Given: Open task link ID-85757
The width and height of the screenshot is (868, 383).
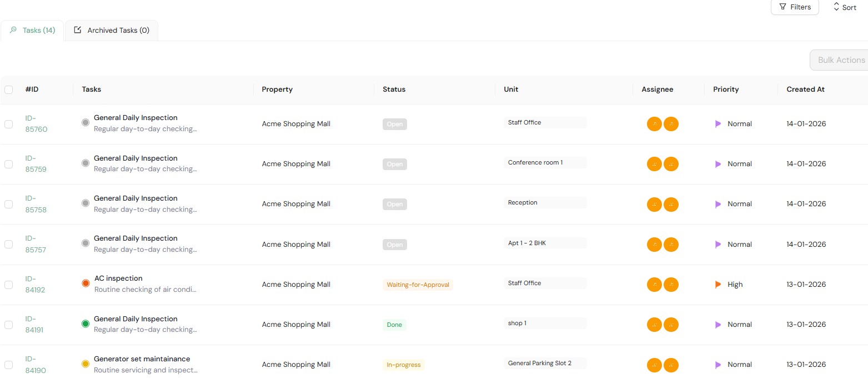Looking at the screenshot, I should 36,244.
